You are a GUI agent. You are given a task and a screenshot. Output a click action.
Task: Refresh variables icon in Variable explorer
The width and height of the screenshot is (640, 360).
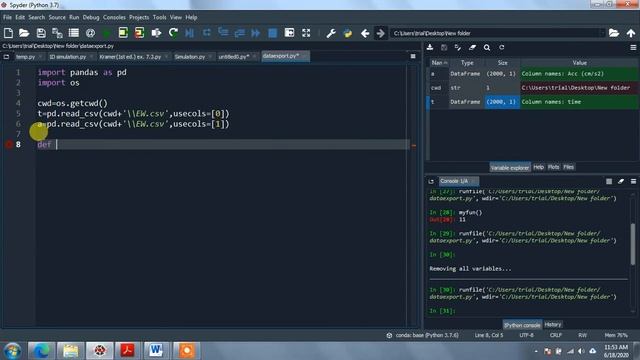(x=502, y=48)
